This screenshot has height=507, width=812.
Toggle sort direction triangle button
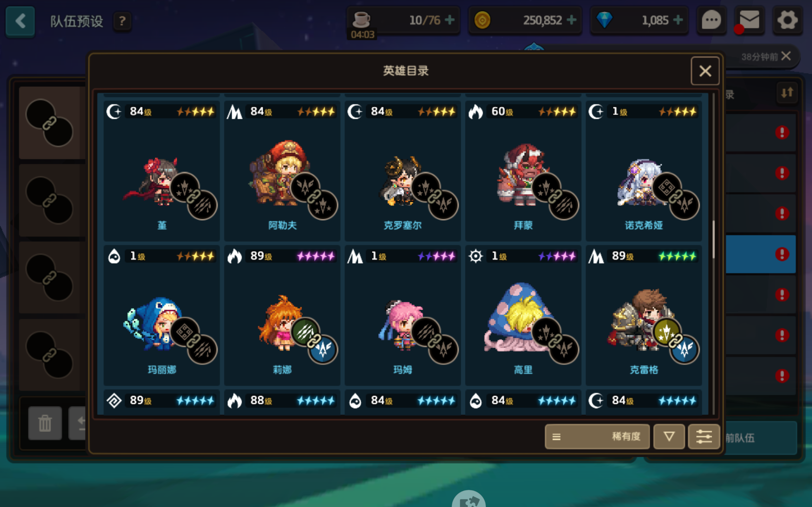[669, 436]
